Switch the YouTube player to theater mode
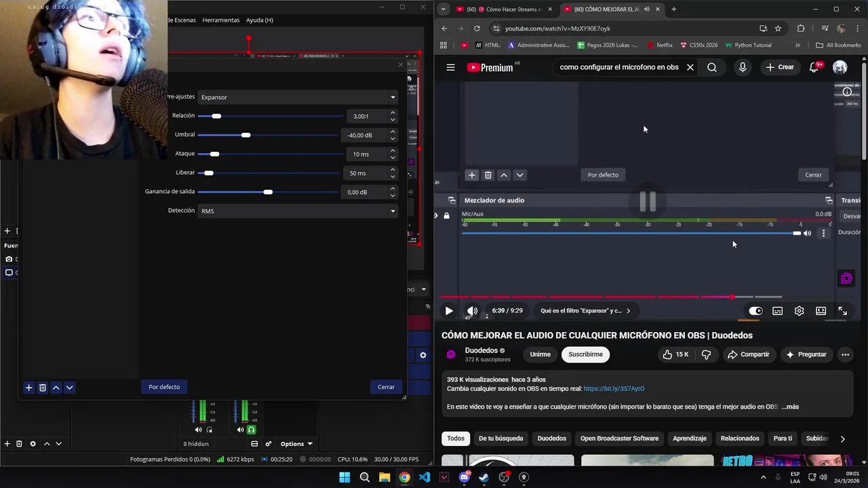The height and width of the screenshot is (488, 868). coord(821,311)
